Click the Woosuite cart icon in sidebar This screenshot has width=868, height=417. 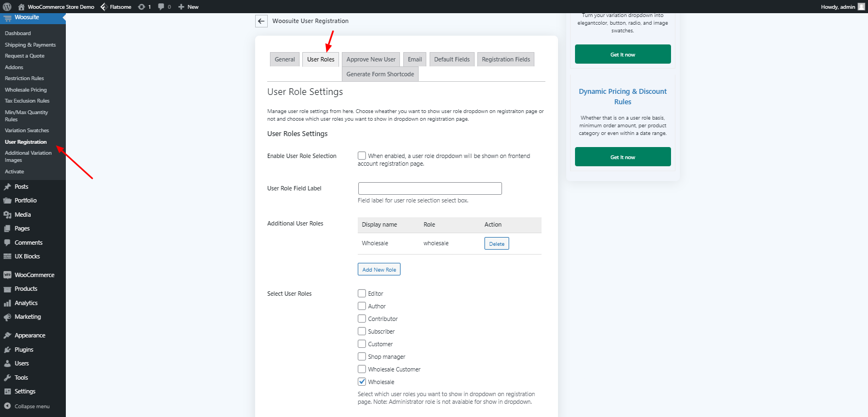coord(7,18)
